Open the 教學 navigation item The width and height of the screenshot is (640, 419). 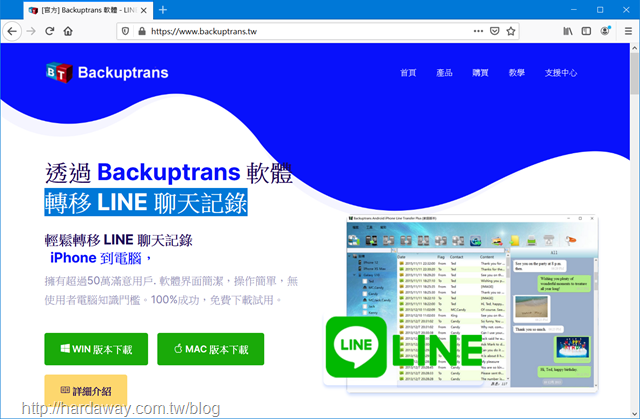tap(516, 73)
